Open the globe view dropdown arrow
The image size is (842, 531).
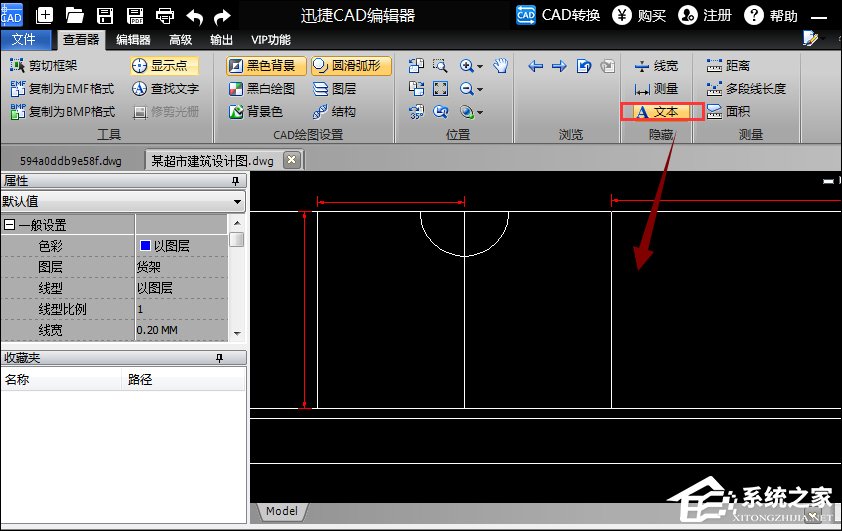[x=480, y=112]
